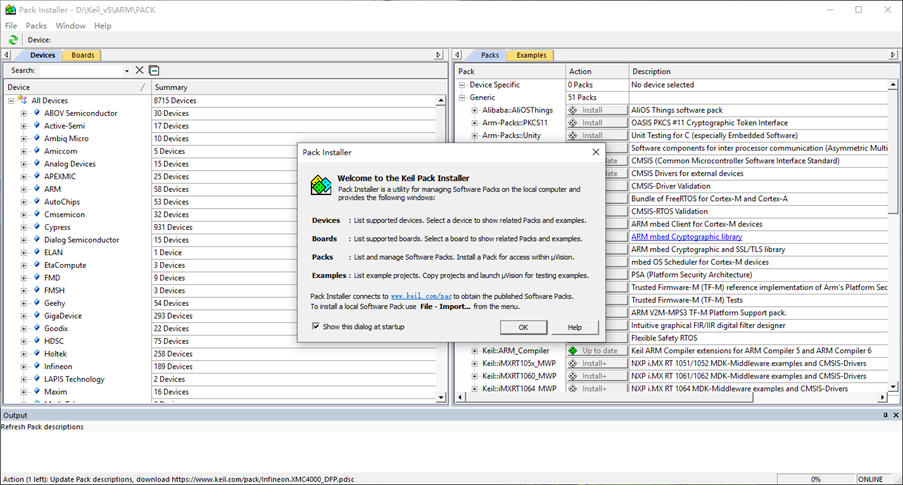Clear the search field with X icon
The width and height of the screenshot is (903, 485).
[x=139, y=70]
